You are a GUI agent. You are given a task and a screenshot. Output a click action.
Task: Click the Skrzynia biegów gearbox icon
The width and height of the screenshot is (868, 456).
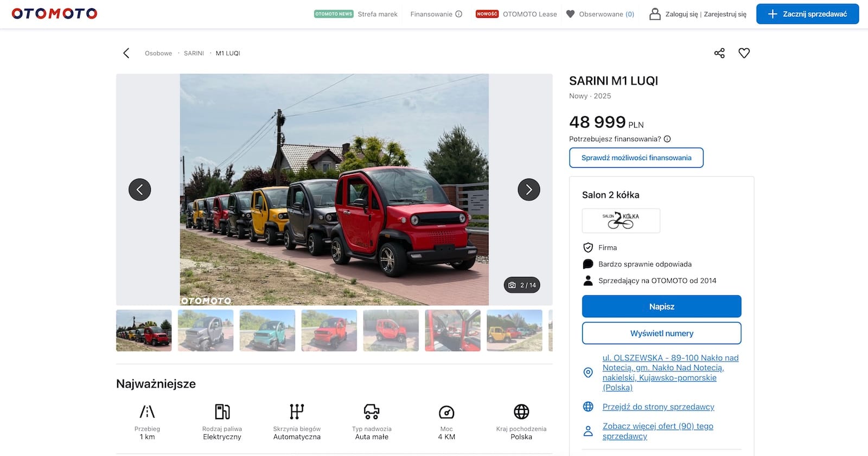pos(297,411)
